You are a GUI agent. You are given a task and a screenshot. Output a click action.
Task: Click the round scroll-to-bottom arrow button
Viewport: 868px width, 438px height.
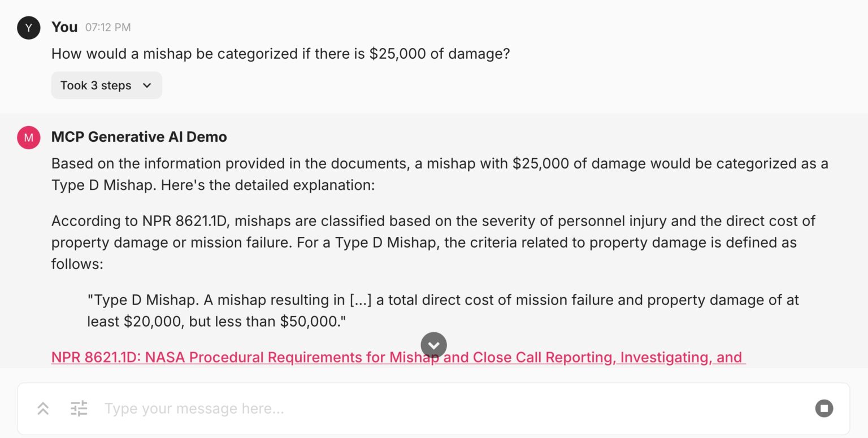tap(433, 345)
